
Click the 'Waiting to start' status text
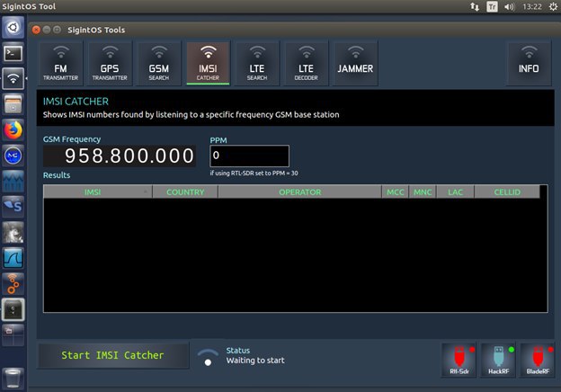(x=255, y=361)
